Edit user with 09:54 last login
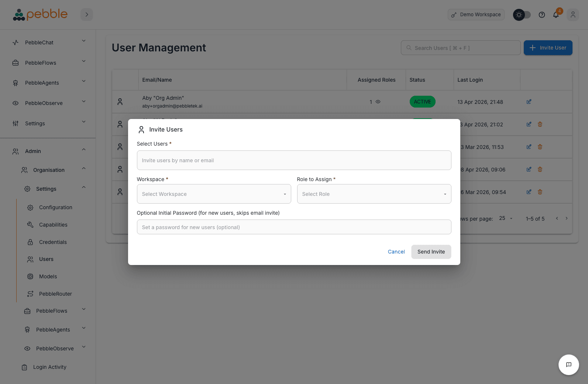Image resolution: width=588 pixels, height=384 pixels. point(529,192)
